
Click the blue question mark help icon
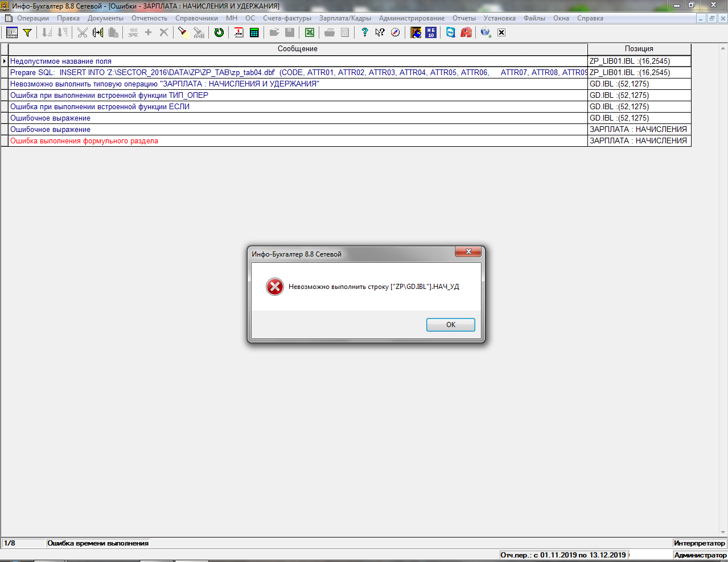pyautogui.click(x=365, y=32)
